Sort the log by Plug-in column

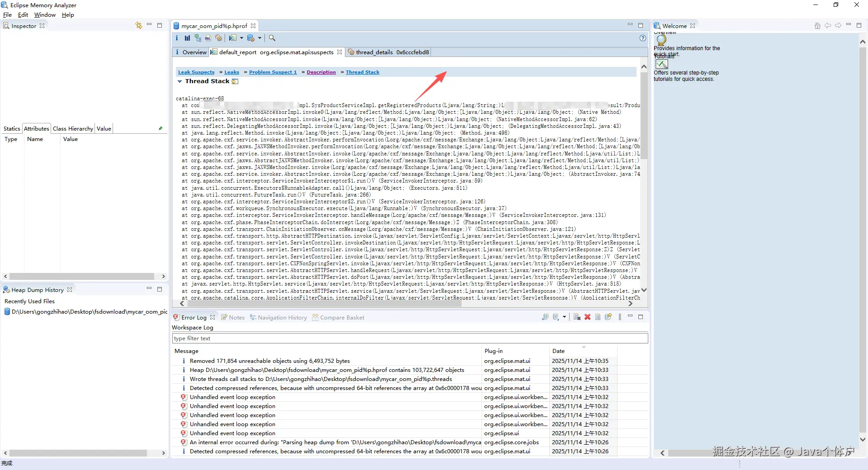coord(516,351)
